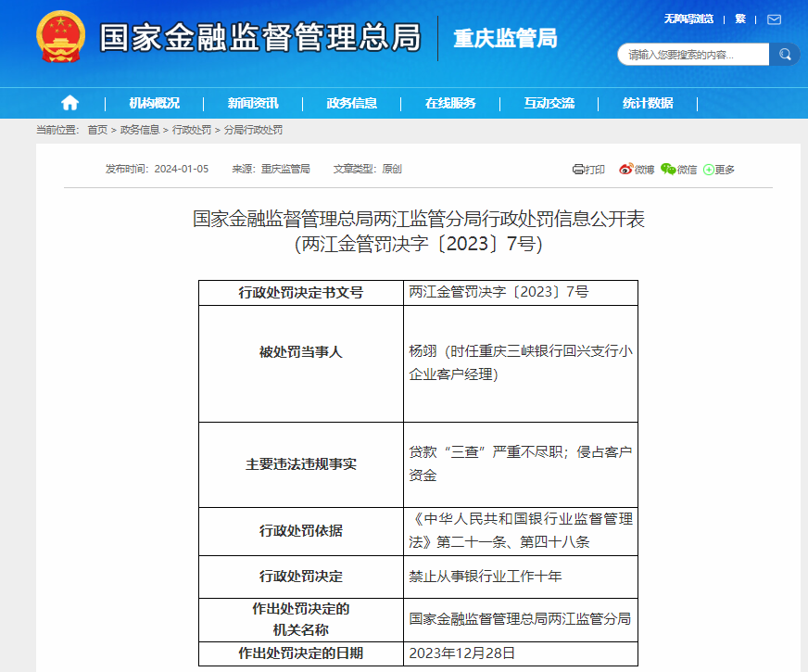Share to Weibo (微博)

coord(637,169)
